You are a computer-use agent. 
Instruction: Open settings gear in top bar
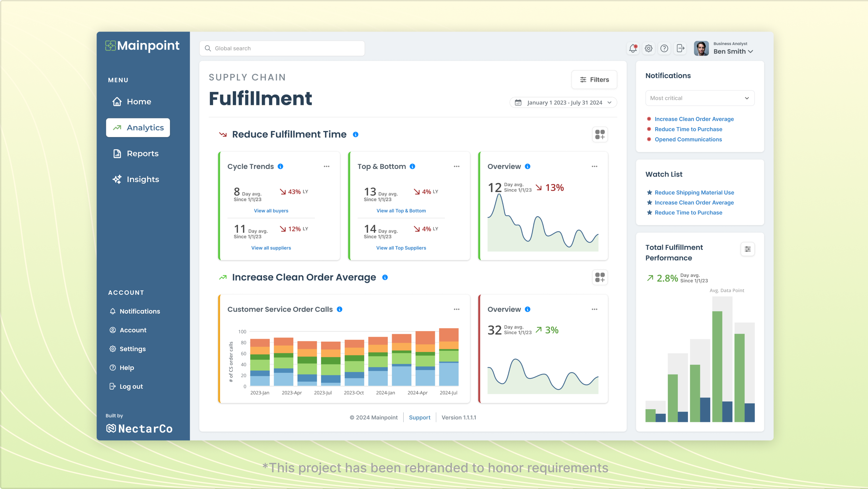click(x=649, y=49)
